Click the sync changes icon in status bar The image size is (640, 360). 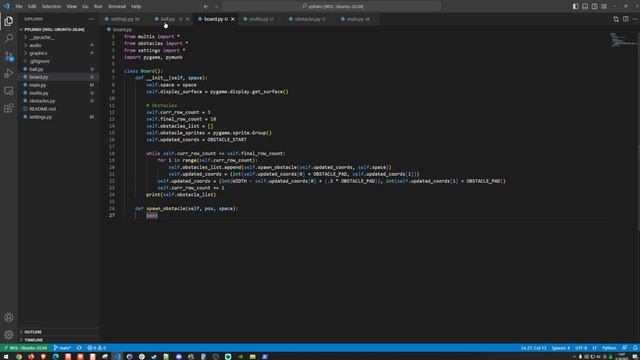79,348
